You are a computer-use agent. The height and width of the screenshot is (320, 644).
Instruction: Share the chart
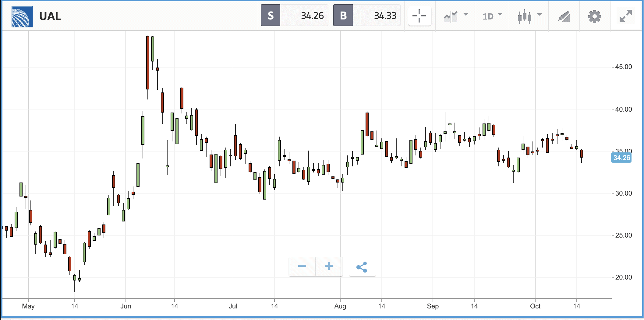[362, 267]
